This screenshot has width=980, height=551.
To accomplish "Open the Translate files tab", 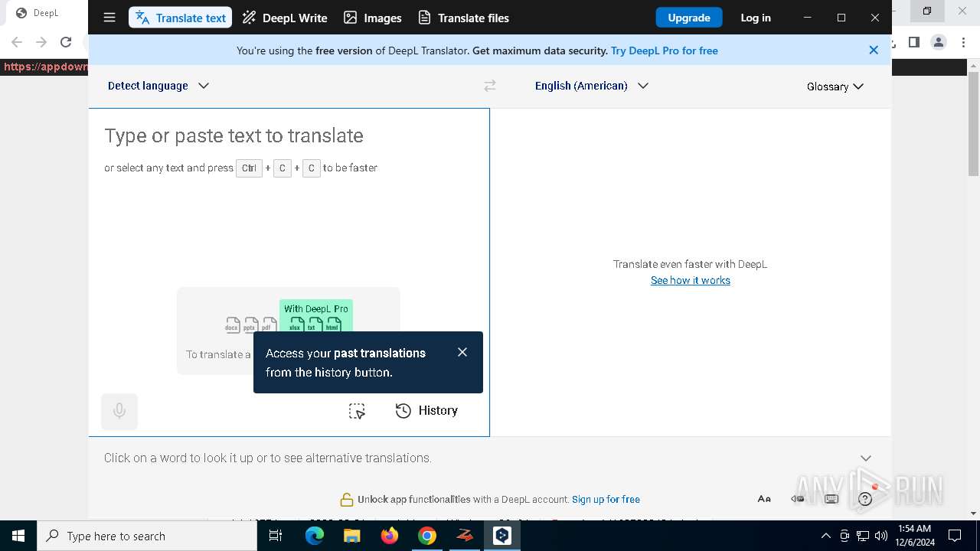I will tap(463, 18).
